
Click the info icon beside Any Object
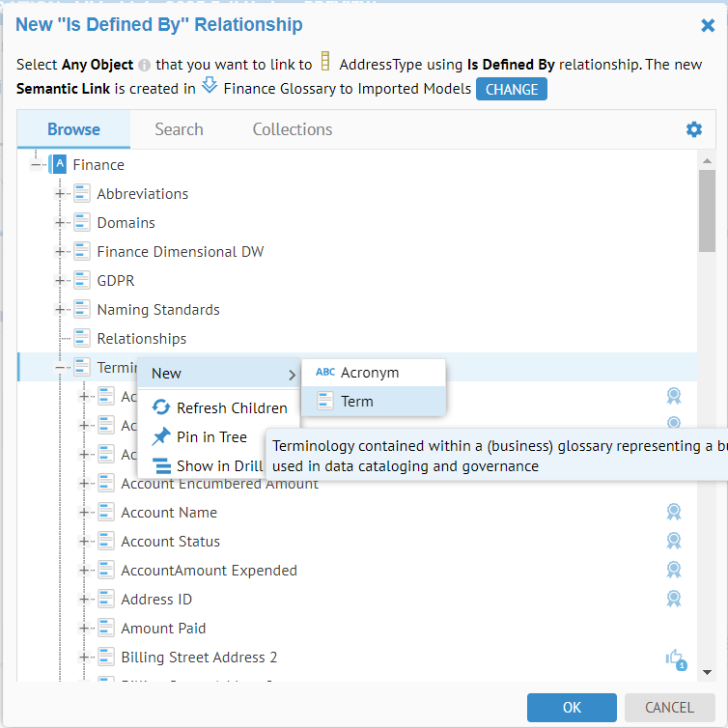click(x=144, y=67)
